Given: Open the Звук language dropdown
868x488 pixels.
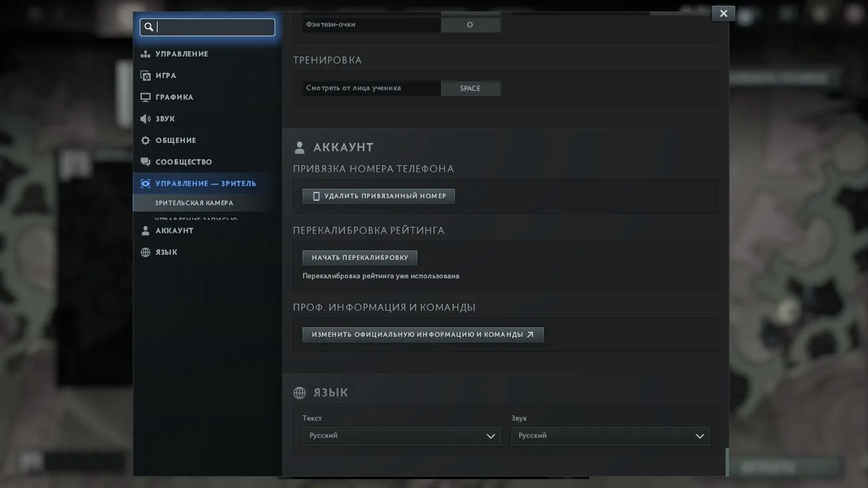Looking at the screenshot, I should (x=610, y=436).
